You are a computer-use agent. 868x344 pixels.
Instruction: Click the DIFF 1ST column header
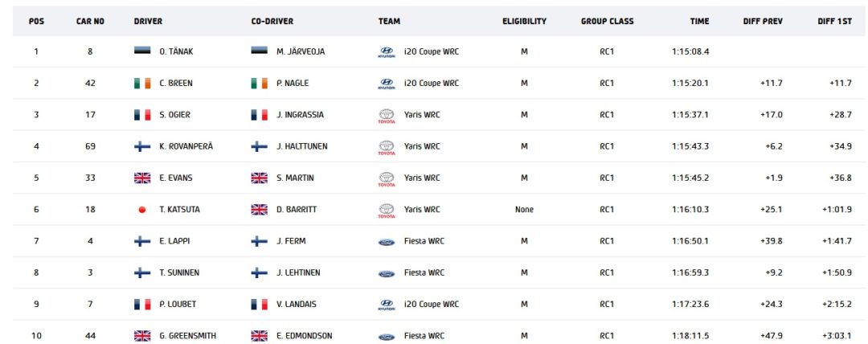click(835, 22)
